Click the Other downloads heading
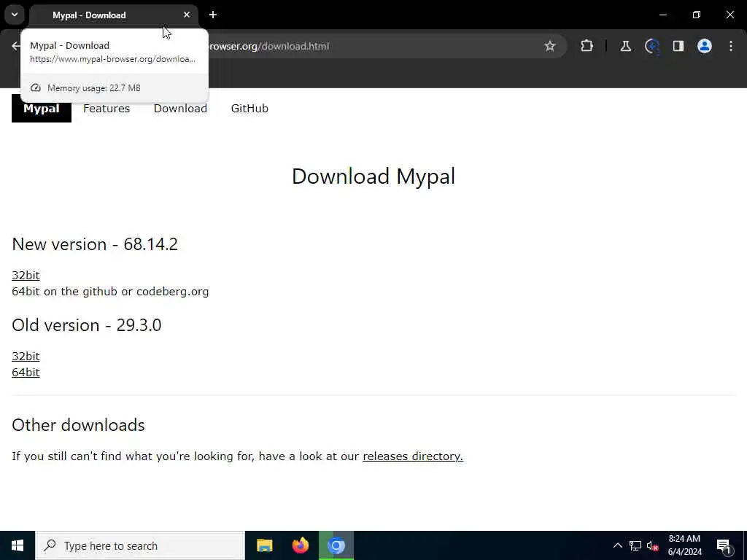 pyautogui.click(x=78, y=425)
